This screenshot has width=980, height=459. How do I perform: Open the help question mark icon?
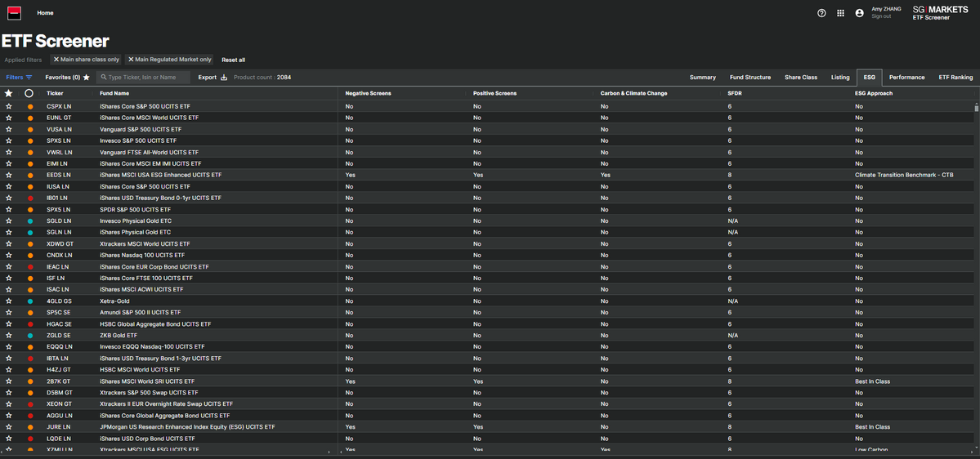(x=821, y=13)
